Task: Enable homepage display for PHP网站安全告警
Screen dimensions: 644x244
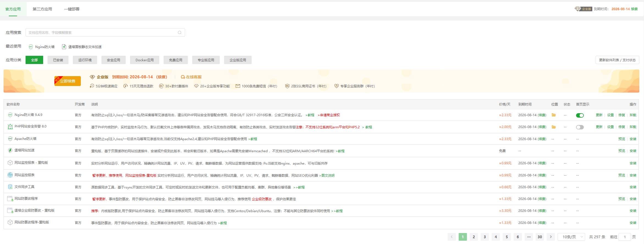Action: pos(580,127)
